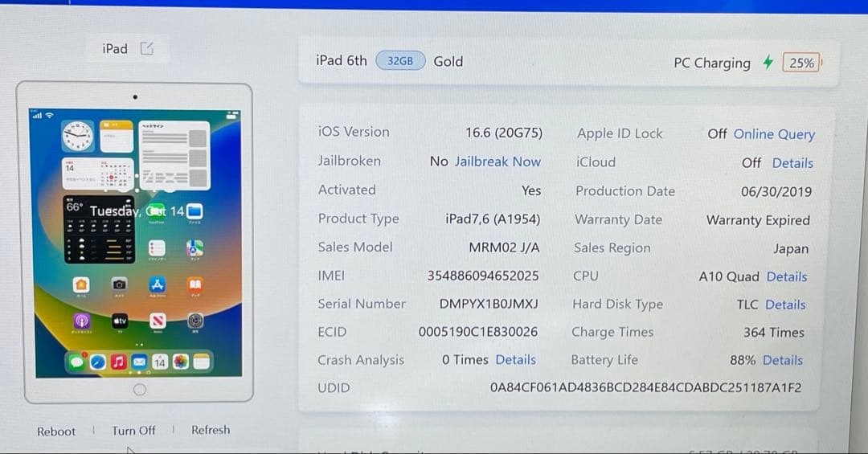
Task: Click the 25% battery indicator
Action: click(802, 63)
